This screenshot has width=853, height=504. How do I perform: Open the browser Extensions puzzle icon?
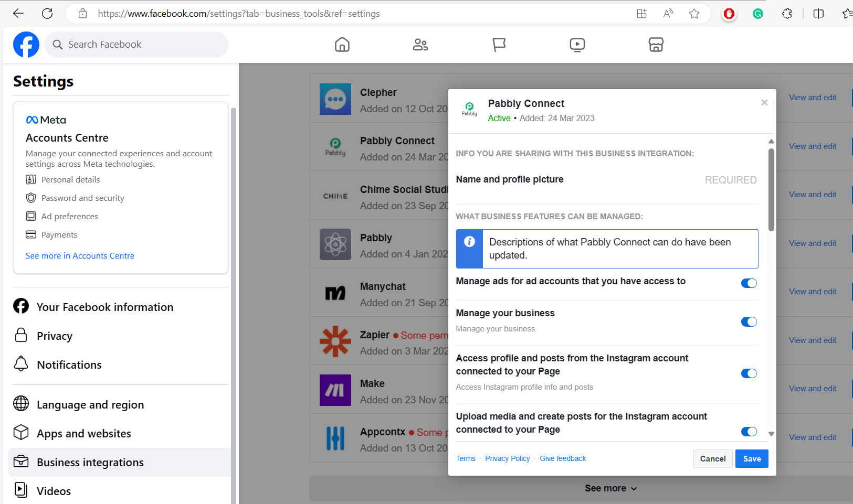click(x=787, y=14)
